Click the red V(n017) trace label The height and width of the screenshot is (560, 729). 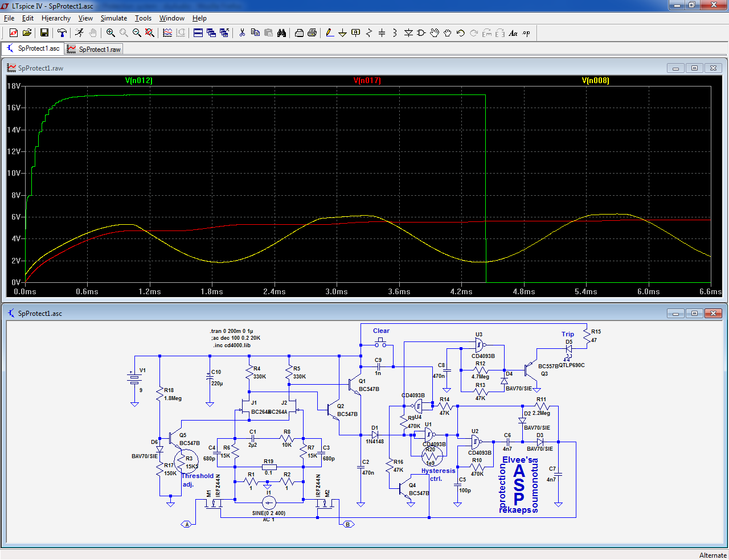(367, 80)
